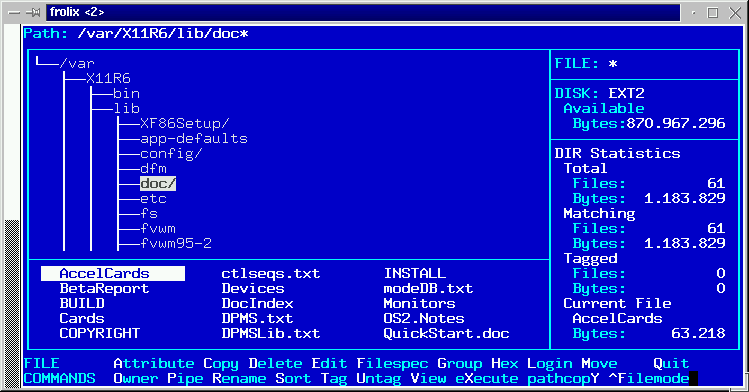Viewport: 749px width, 392px height.
Task: Select the DPMS.txt file
Action: [257, 318]
